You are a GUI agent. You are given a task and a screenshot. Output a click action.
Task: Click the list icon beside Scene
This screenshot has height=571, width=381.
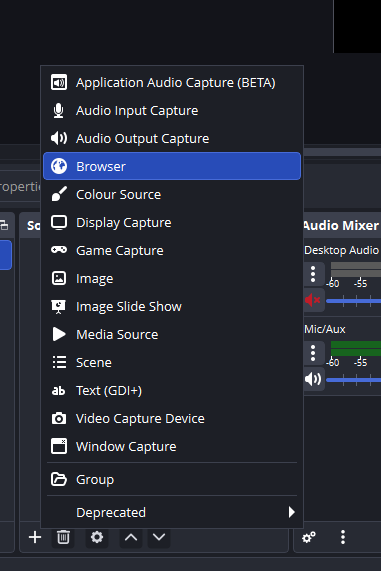pos(59,362)
